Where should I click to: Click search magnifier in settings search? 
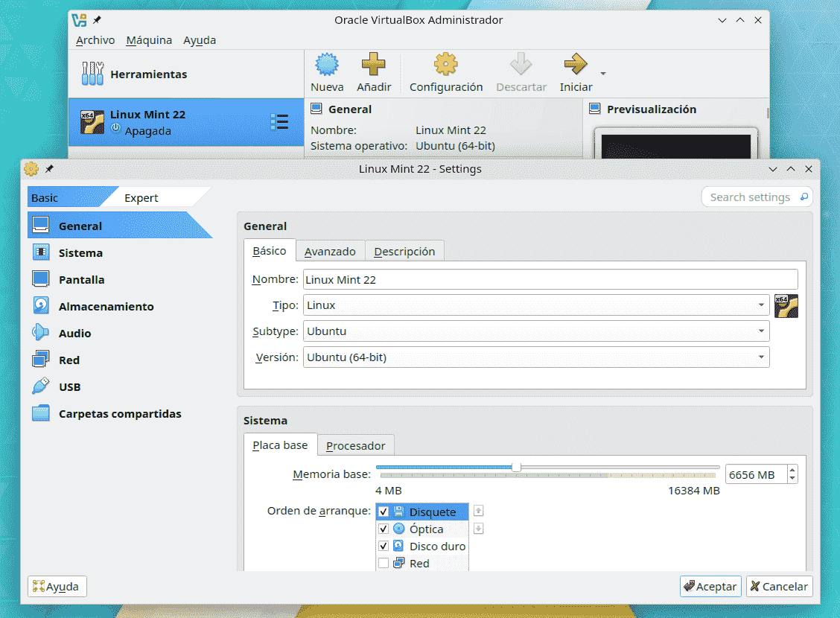point(804,197)
